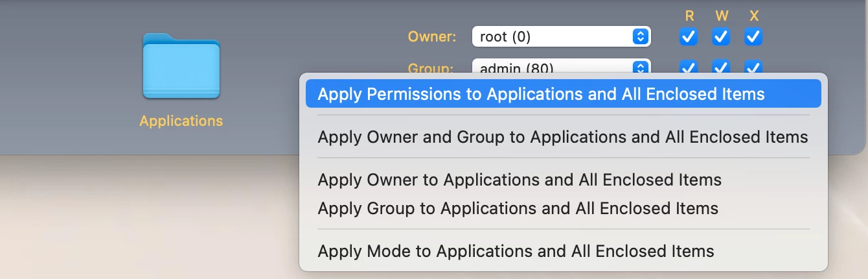
Task: Open the Group dropdown showing admin (80)
Action: tap(561, 66)
